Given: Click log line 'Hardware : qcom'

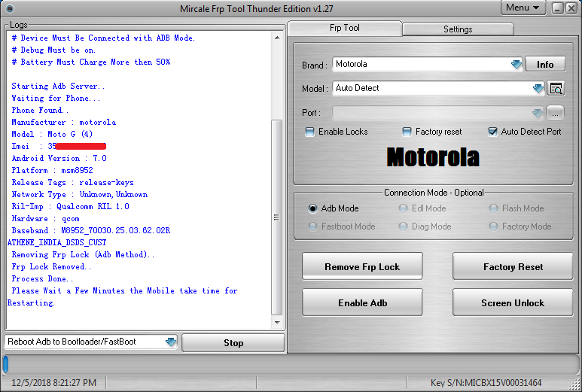Looking at the screenshot, I should [45, 218].
